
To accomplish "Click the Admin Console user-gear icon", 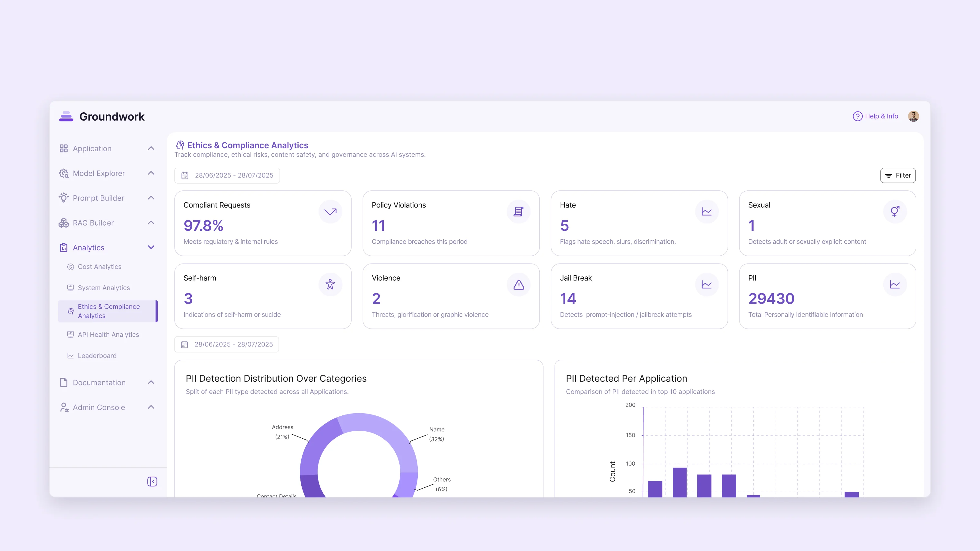I will pos(64,407).
